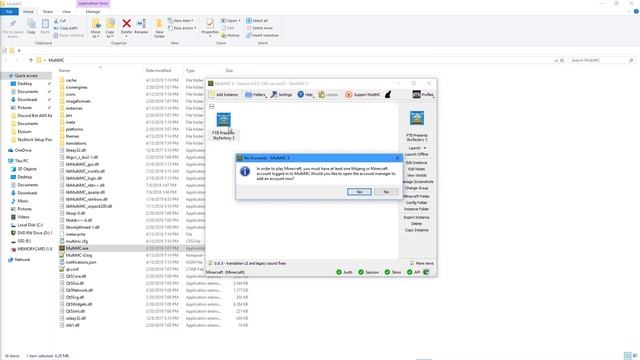This screenshot has width=640, height=360.
Task: Click the refresh status icon in MultiMC
Action: (x=426, y=272)
